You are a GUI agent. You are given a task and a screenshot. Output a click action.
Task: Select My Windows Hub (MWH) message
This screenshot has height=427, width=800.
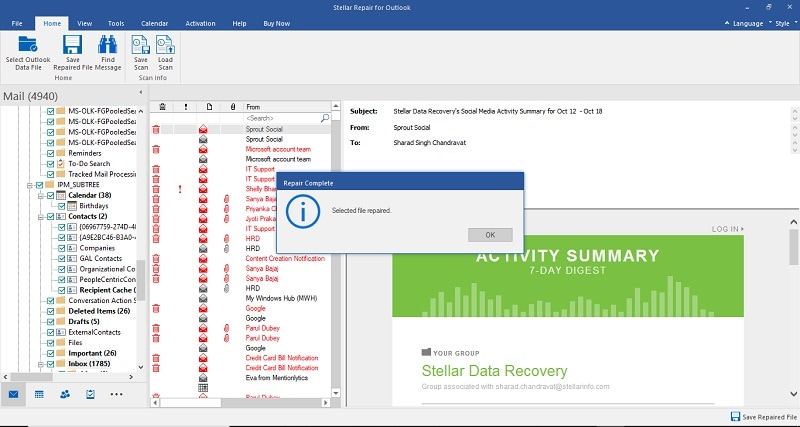pyautogui.click(x=281, y=298)
